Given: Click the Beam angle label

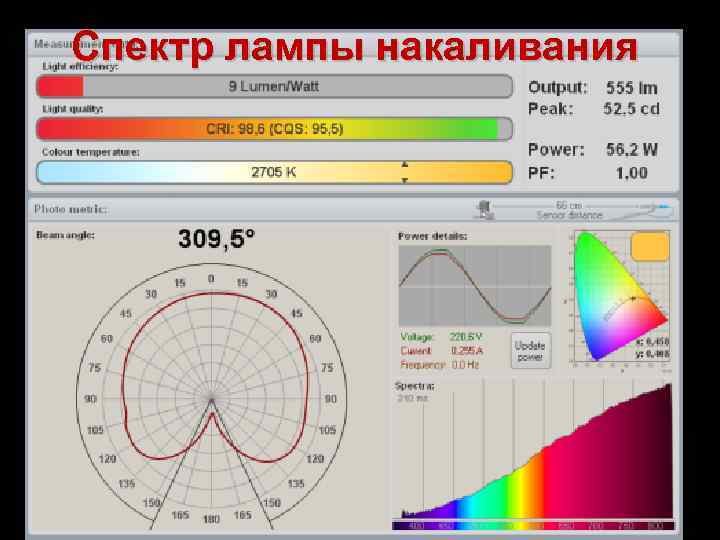Looking at the screenshot, I should click(x=65, y=235).
